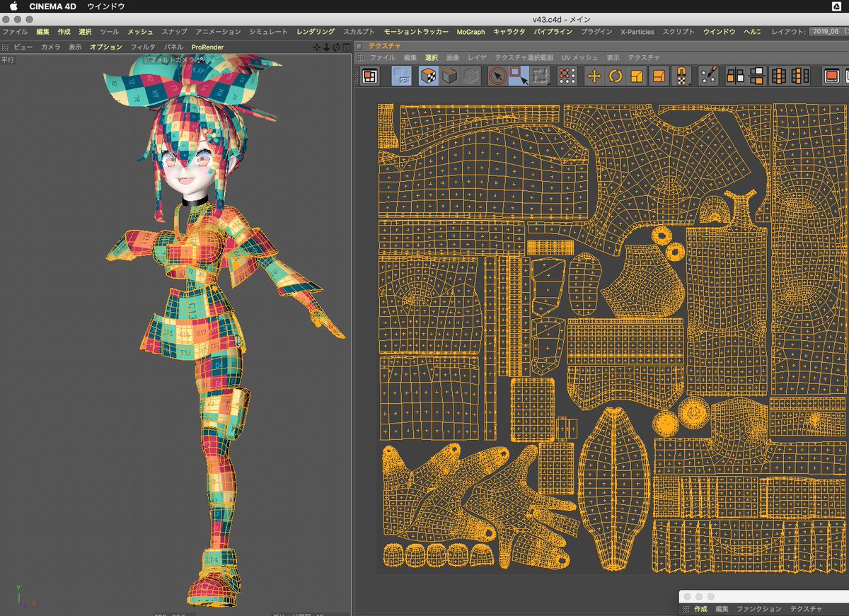849x616 pixels.
Task: Click the texture panel grip handle
Action: (x=360, y=57)
